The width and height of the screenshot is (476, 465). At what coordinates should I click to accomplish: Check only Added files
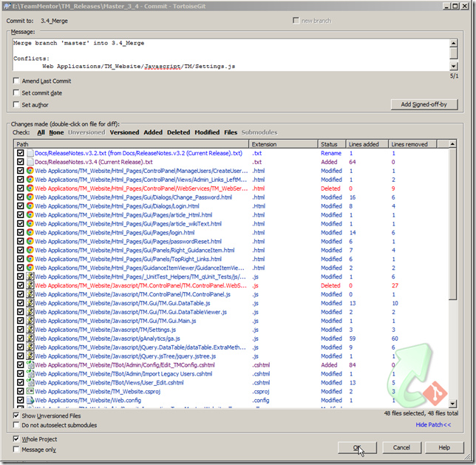tap(153, 132)
